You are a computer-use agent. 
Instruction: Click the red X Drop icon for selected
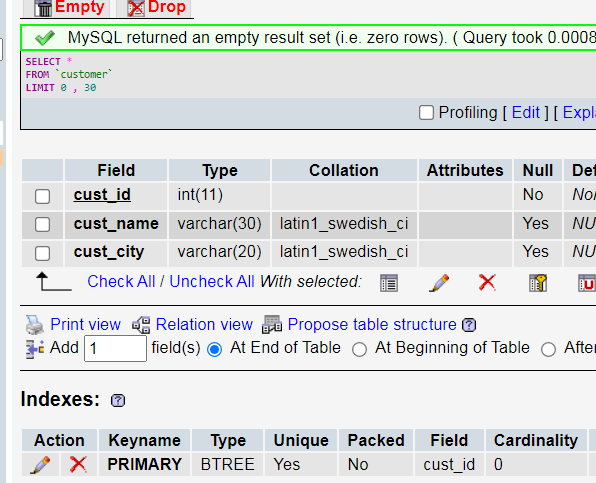(x=487, y=283)
